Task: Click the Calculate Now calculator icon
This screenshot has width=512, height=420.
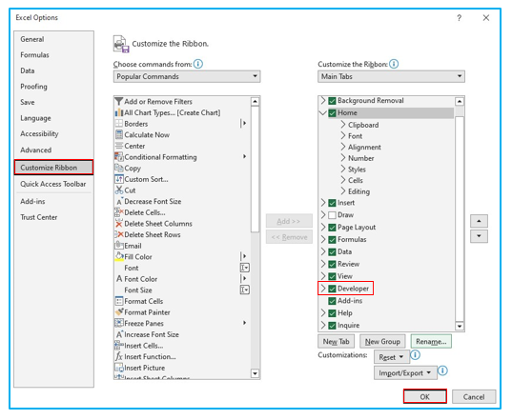Action: point(119,134)
